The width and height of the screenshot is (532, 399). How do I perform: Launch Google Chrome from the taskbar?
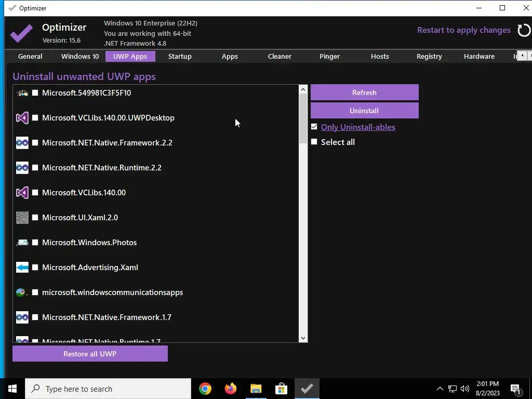[205, 389]
